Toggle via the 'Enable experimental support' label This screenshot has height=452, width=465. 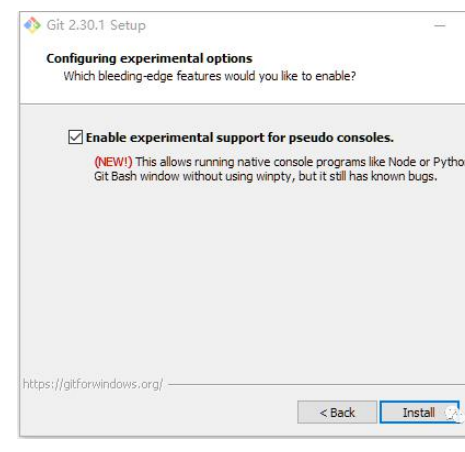click(240, 137)
